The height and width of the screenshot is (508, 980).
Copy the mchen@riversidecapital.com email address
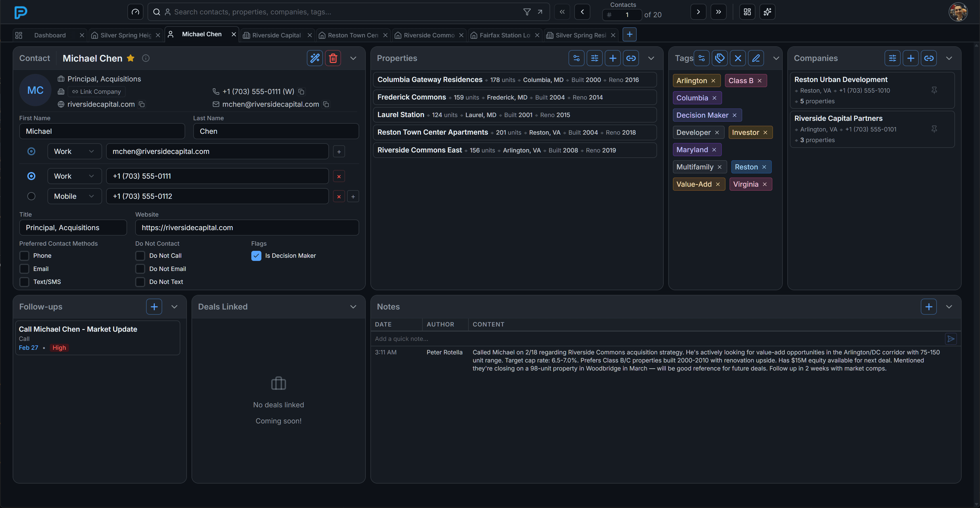tap(326, 104)
